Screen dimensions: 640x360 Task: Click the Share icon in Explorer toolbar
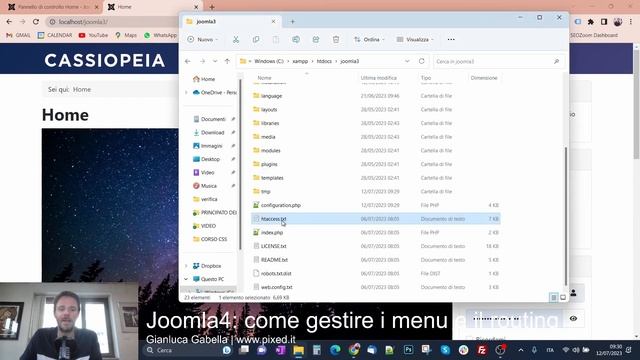coord(316,40)
